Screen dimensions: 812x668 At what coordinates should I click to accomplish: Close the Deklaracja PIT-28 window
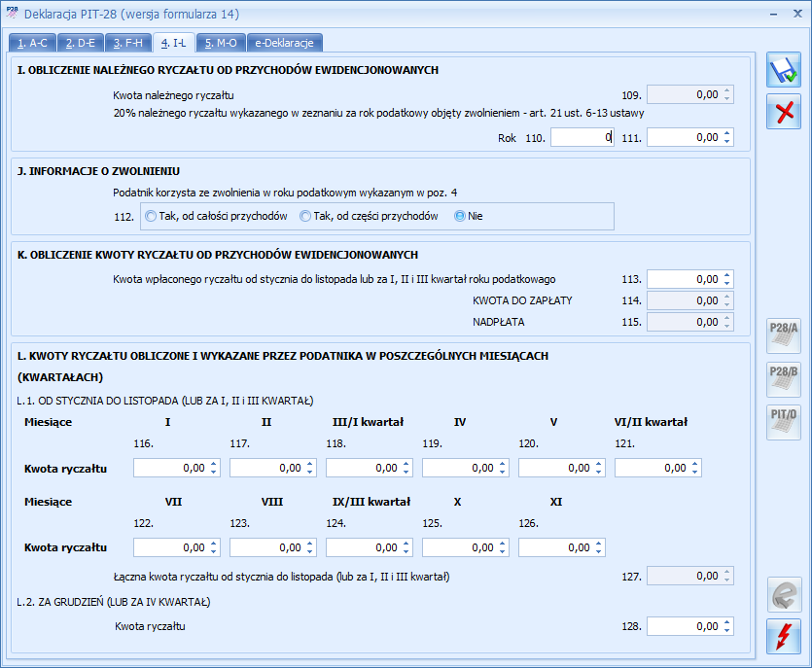(x=798, y=14)
